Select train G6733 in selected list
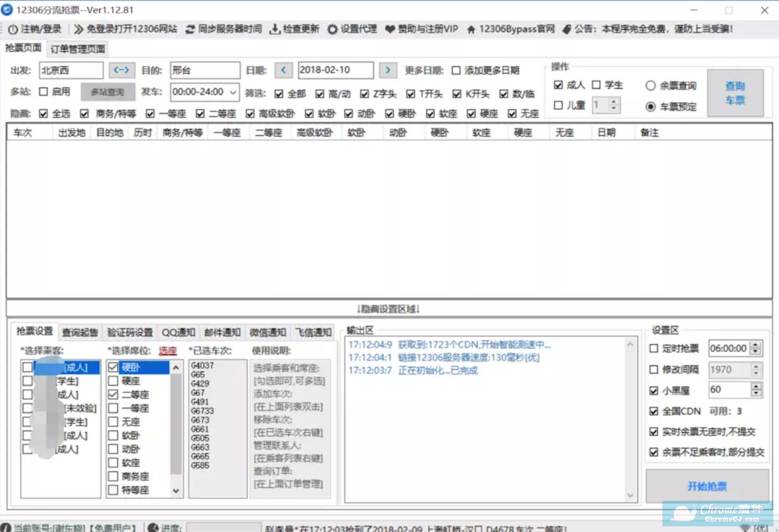The height and width of the screenshot is (532, 779). pyautogui.click(x=202, y=411)
